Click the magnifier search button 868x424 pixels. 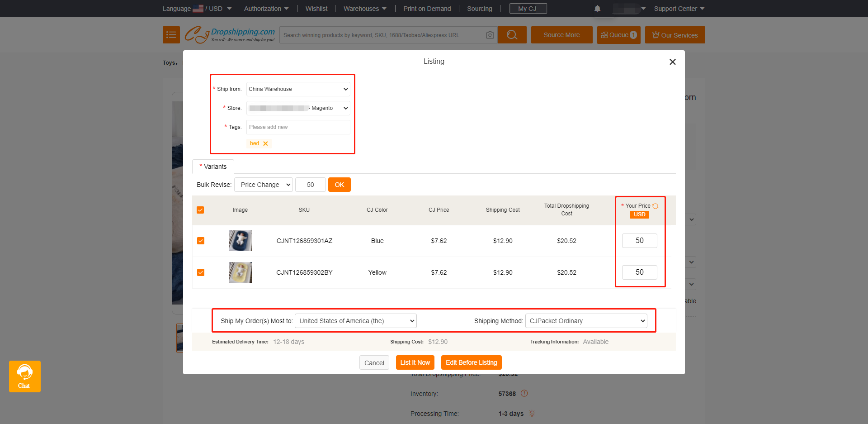[512, 35]
